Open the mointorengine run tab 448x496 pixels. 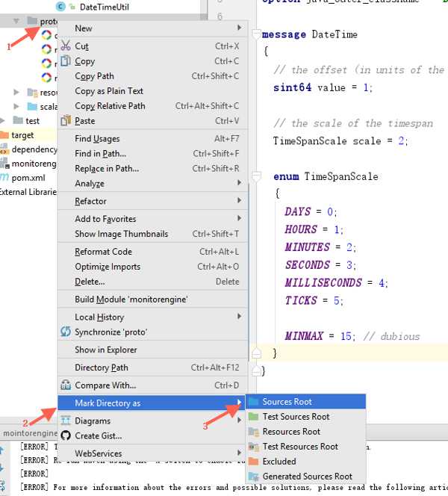click(x=29, y=433)
